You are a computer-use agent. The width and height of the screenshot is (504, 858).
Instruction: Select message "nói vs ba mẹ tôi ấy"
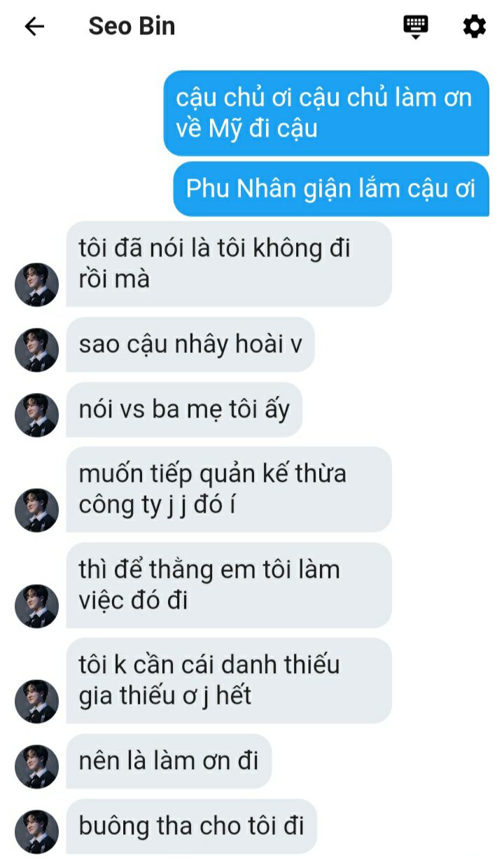pyautogui.click(x=184, y=410)
